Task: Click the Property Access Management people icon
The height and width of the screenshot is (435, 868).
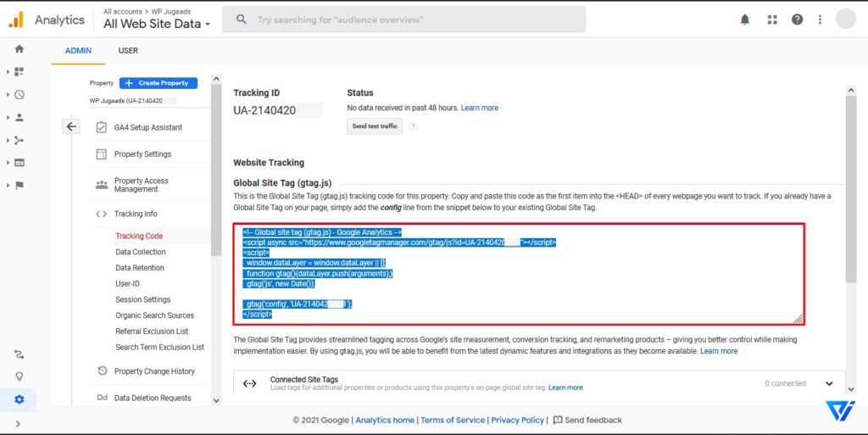Action: (x=102, y=185)
